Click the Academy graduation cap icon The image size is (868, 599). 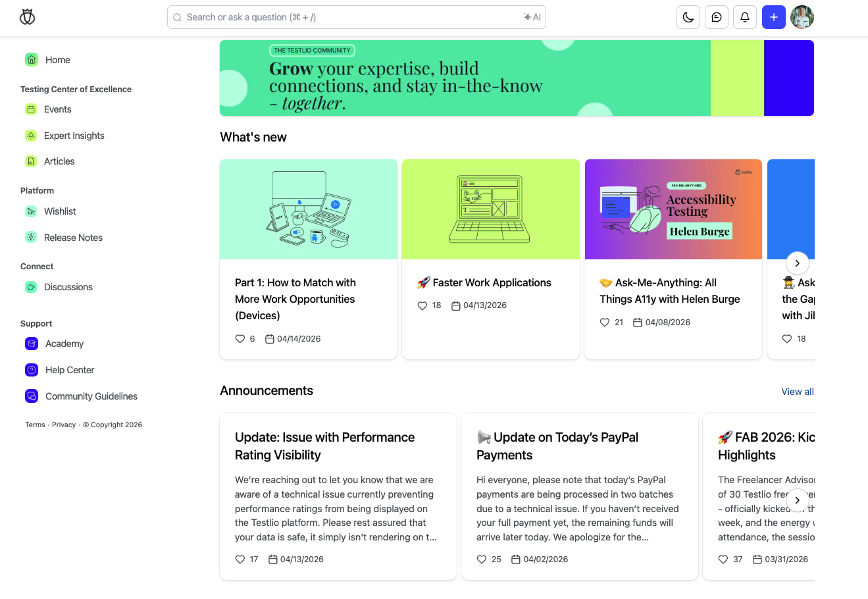(x=32, y=344)
